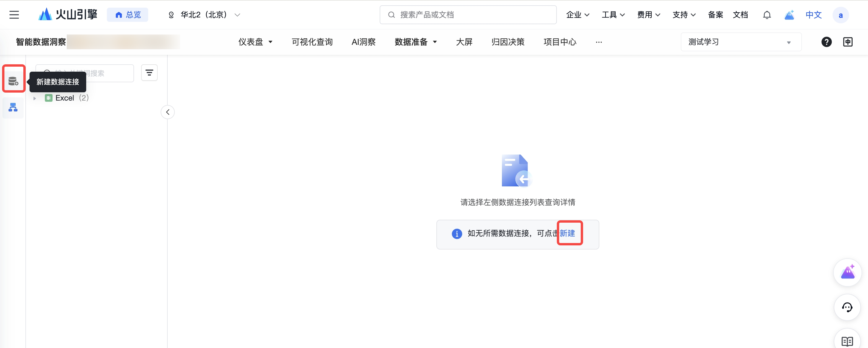Open the customer service headset icon
This screenshot has width=868, height=348.
[847, 307]
